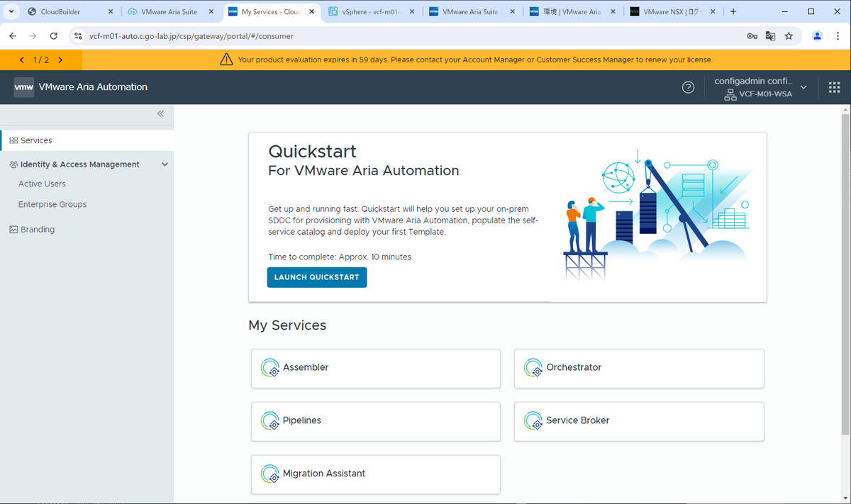
Task: Go to next notification in banner
Action: pos(60,60)
